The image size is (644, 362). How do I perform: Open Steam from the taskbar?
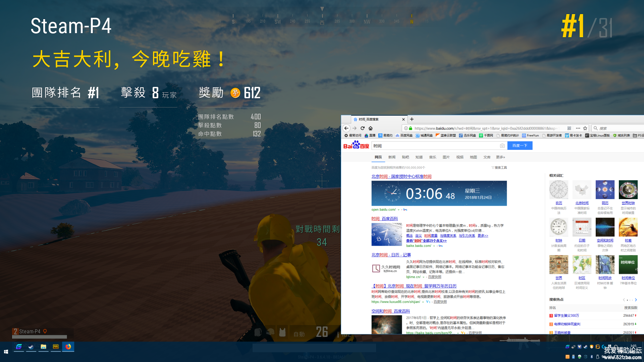click(31, 347)
